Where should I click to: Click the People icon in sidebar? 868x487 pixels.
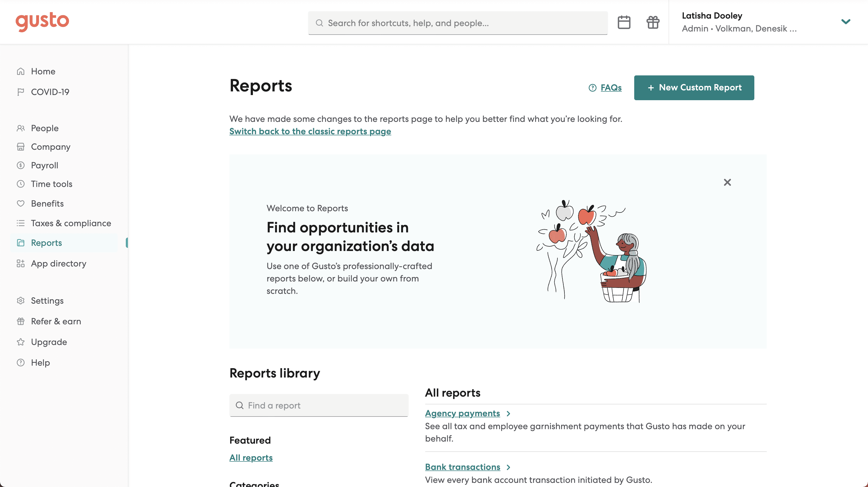pos(21,128)
